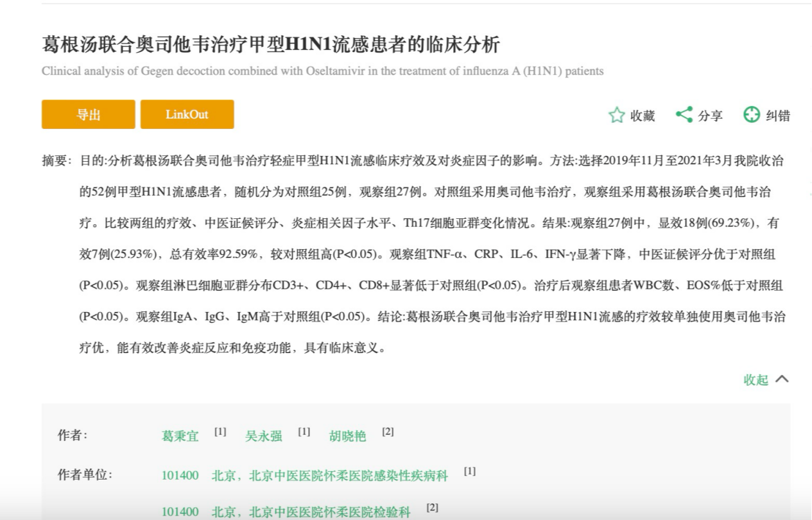
Task: Click the English subtitle of the article
Action: point(322,71)
